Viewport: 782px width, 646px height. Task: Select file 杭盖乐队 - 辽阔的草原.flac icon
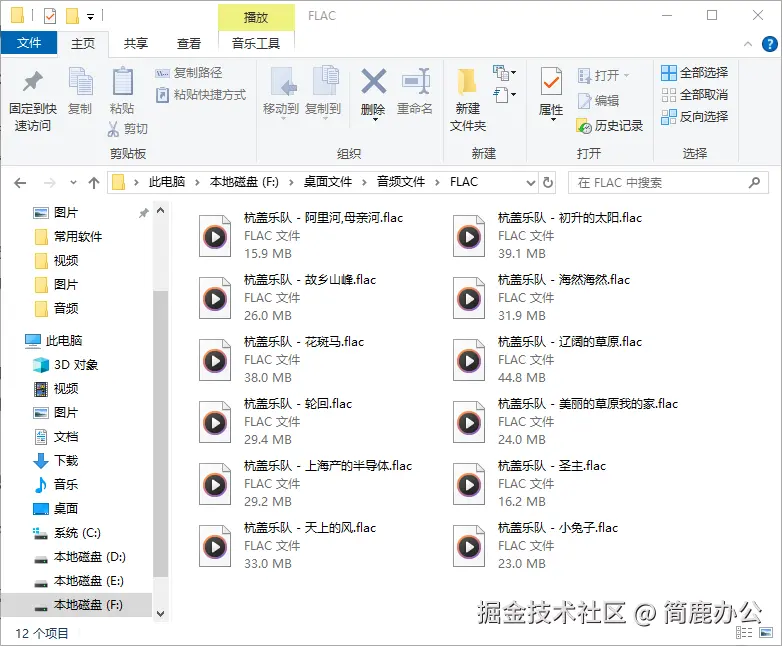coord(469,360)
